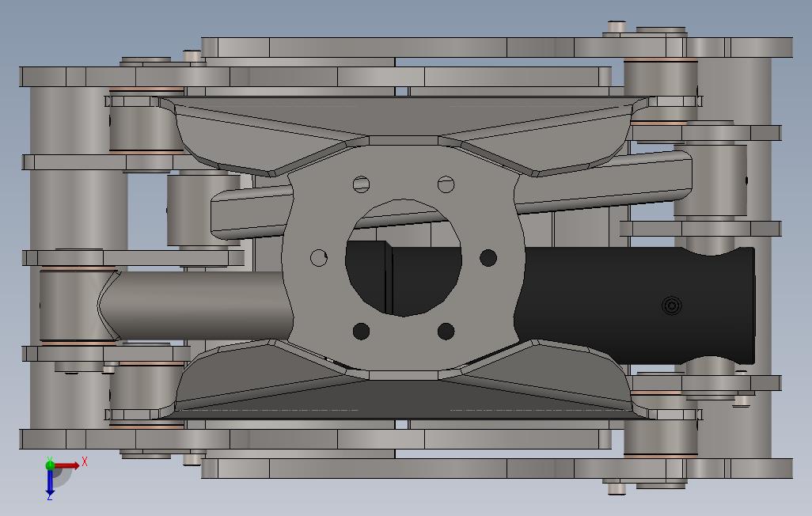Select the upper-left bolt hole of flange plate
812x516 pixels.
(x=362, y=184)
